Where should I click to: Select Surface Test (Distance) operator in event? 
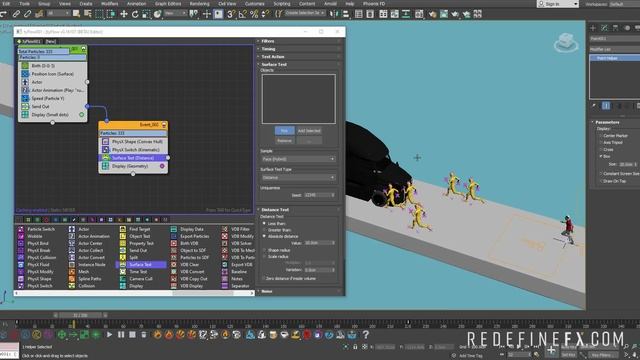point(133,158)
